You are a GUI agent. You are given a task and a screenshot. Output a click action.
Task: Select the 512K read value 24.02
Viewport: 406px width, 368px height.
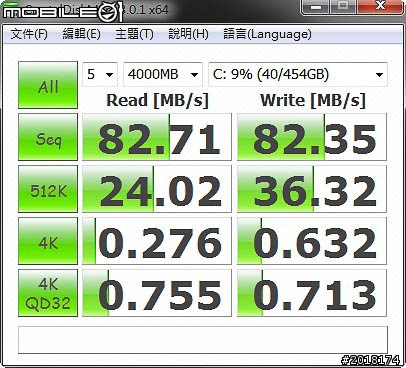(x=157, y=189)
